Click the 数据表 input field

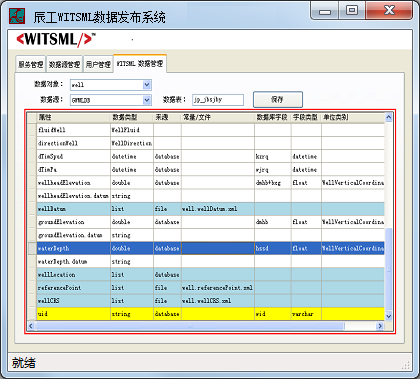tap(218, 100)
